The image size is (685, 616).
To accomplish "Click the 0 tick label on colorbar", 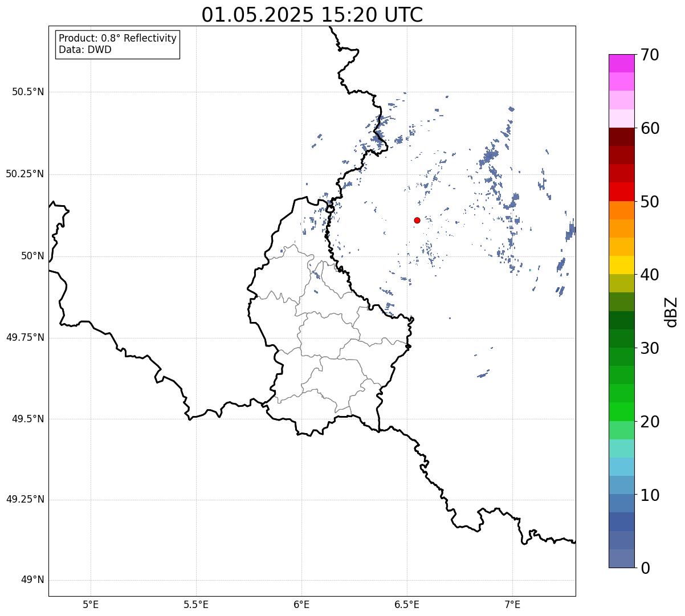I will [x=645, y=568].
